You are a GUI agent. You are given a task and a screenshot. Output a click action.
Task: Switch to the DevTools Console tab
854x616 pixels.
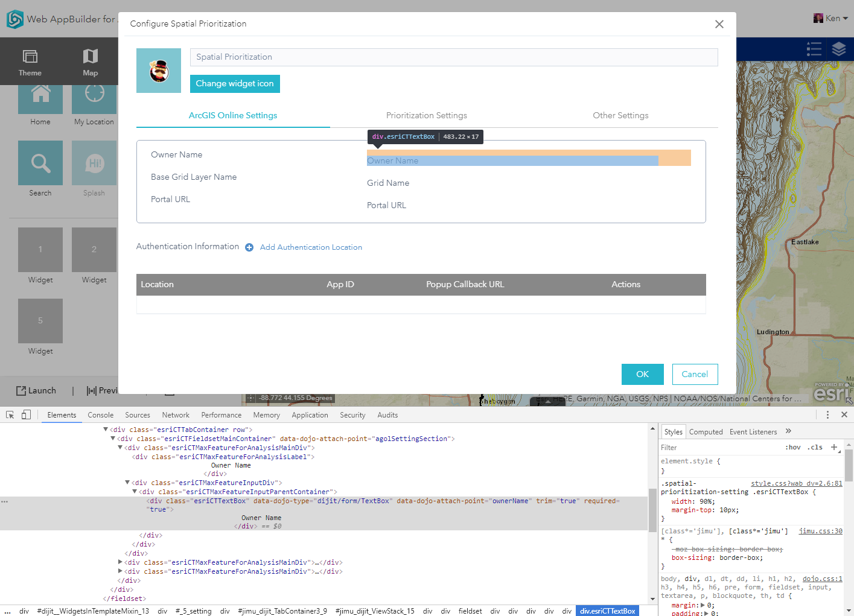101,415
